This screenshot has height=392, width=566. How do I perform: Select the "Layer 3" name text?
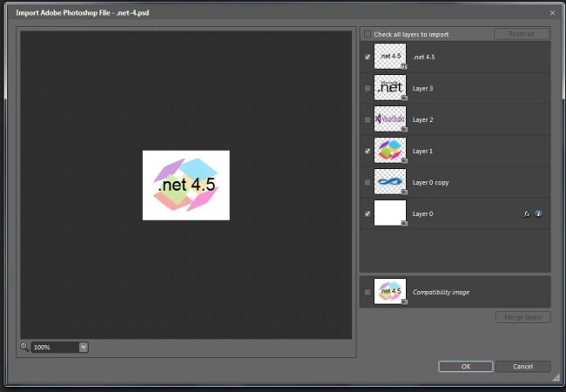point(422,89)
